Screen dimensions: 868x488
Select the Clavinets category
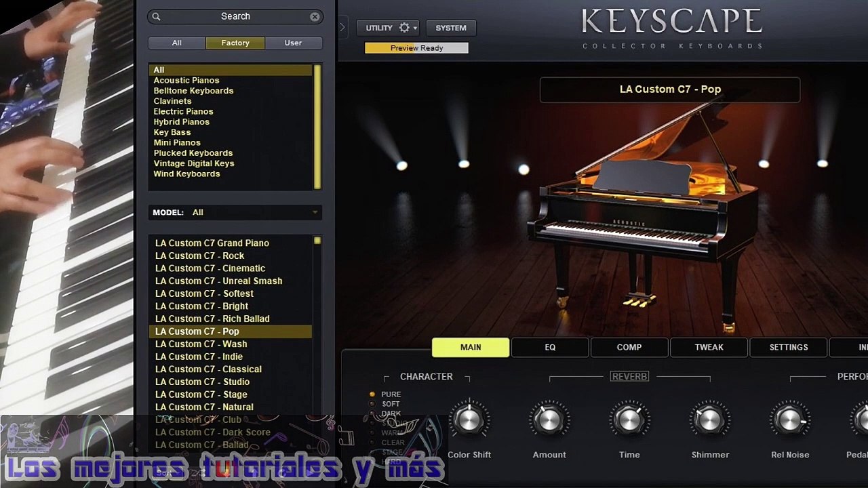231,101
